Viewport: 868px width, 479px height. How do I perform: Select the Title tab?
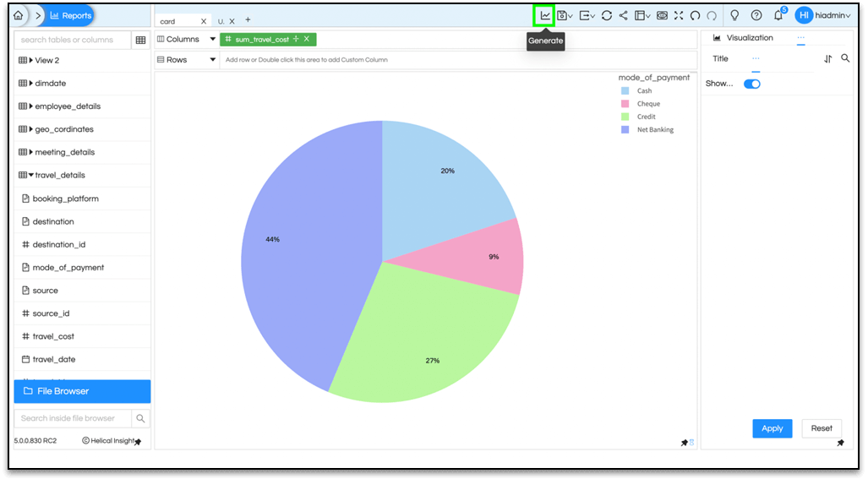(x=720, y=58)
